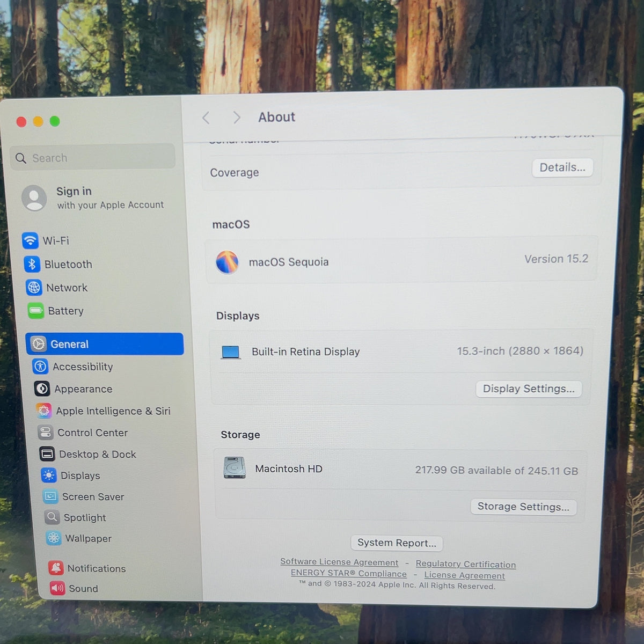Click the green full-screen button
The height and width of the screenshot is (644, 644).
point(55,121)
